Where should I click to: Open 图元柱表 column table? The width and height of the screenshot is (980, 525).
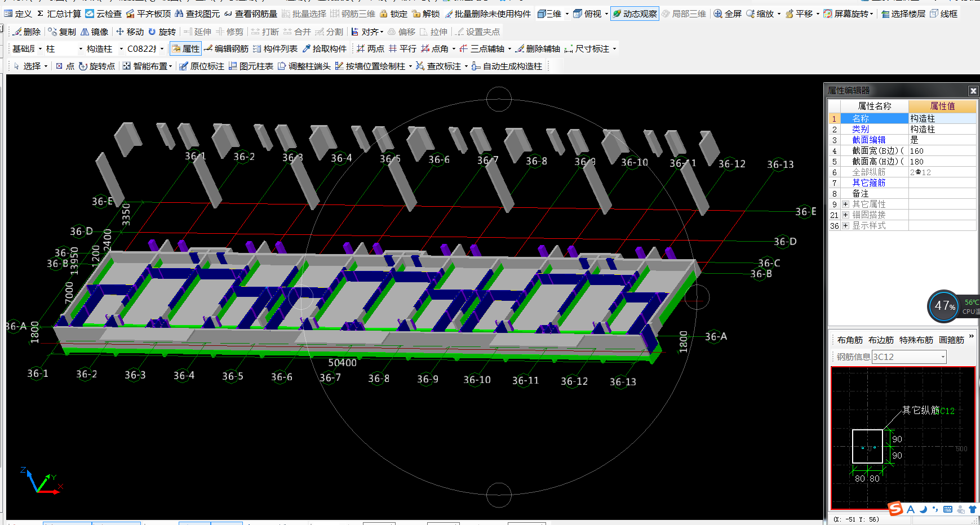point(251,66)
